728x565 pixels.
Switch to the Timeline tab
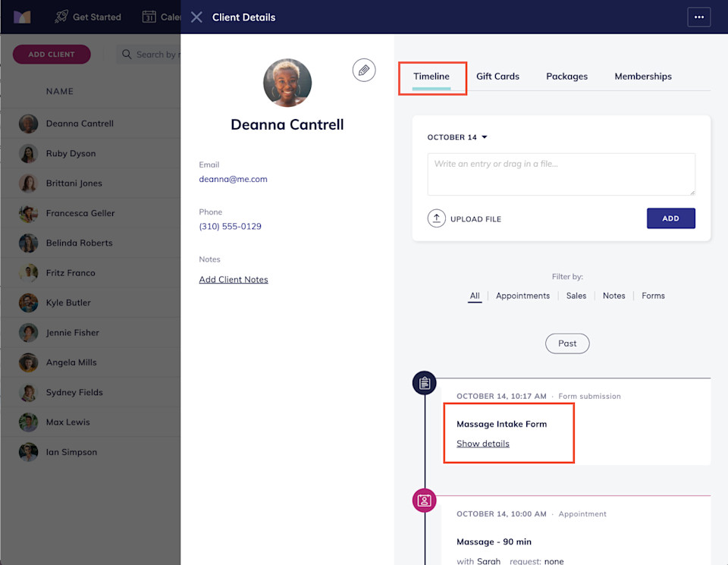[x=431, y=76]
